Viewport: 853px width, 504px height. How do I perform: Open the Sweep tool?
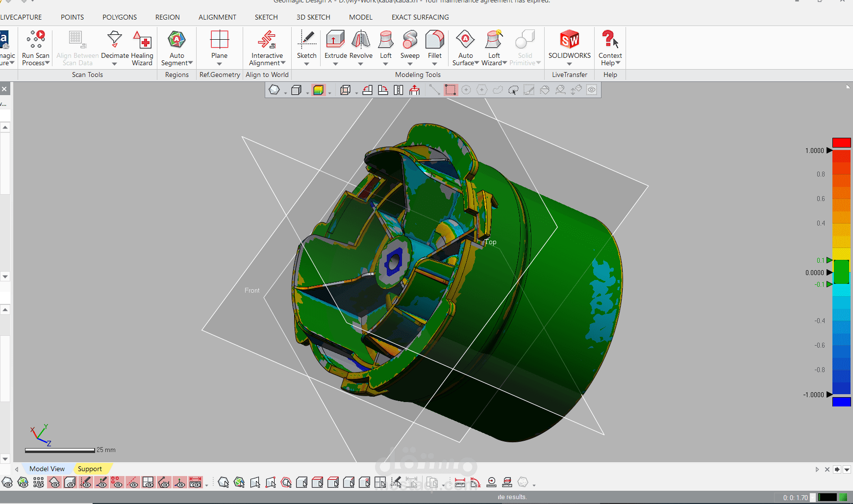click(x=410, y=47)
